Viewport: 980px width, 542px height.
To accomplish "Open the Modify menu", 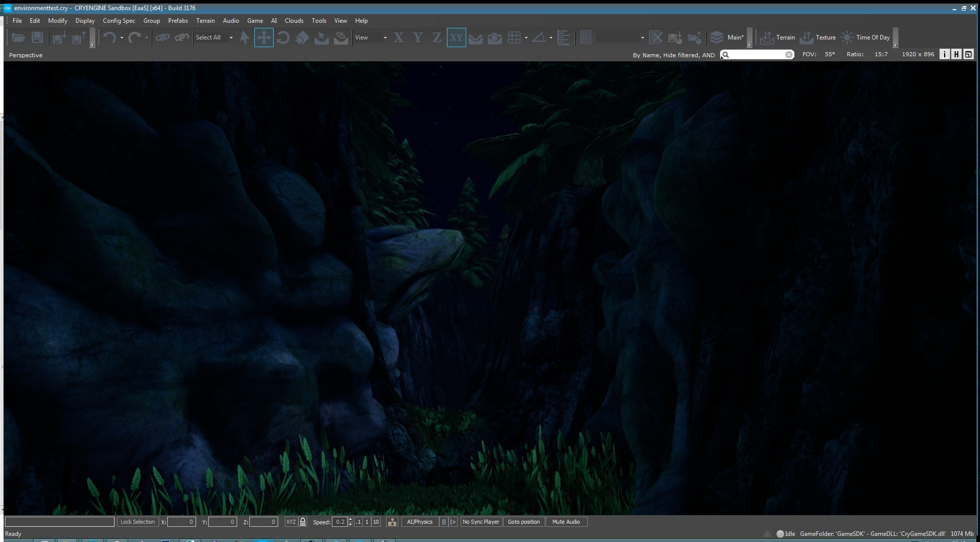I will (x=58, y=21).
